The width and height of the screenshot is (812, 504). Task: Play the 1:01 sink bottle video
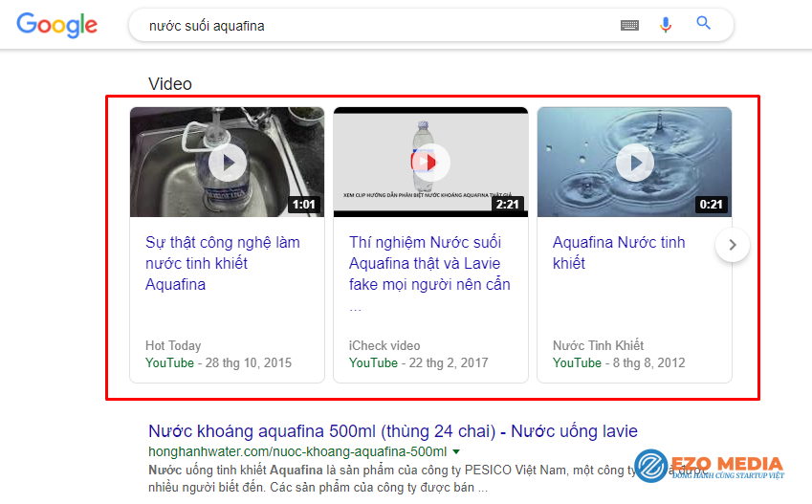tap(227, 162)
